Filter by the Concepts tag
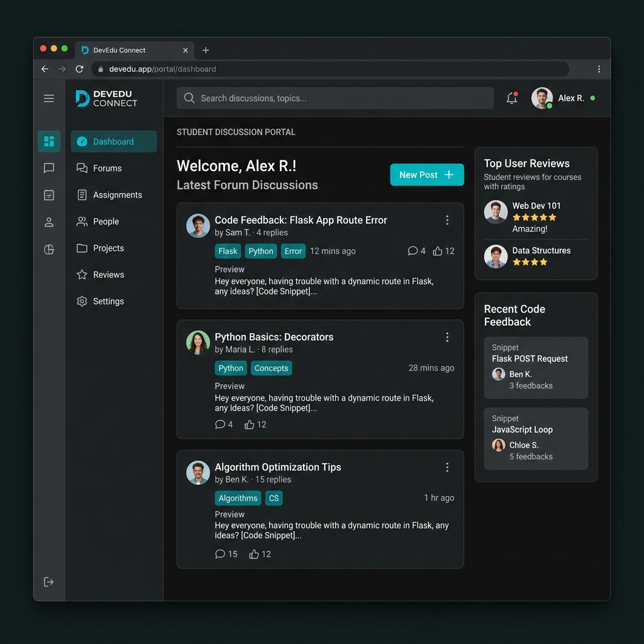 (271, 368)
